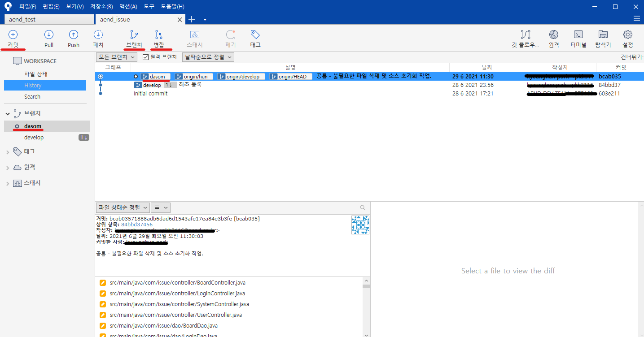Switch to the aend_test tab
This screenshot has width=644, height=337.
(x=48, y=19)
